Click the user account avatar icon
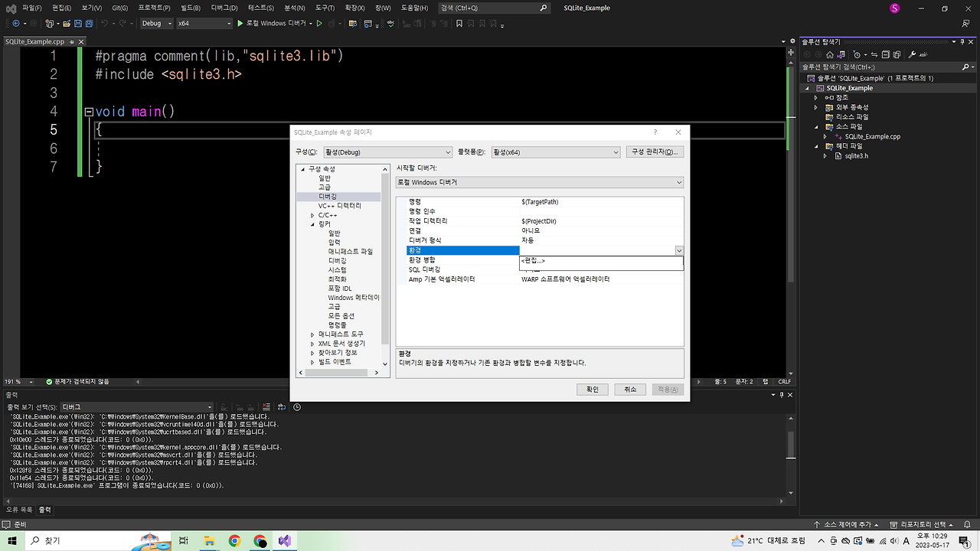Image resolution: width=980 pixels, height=551 pixels. click(x=895, y=8)
